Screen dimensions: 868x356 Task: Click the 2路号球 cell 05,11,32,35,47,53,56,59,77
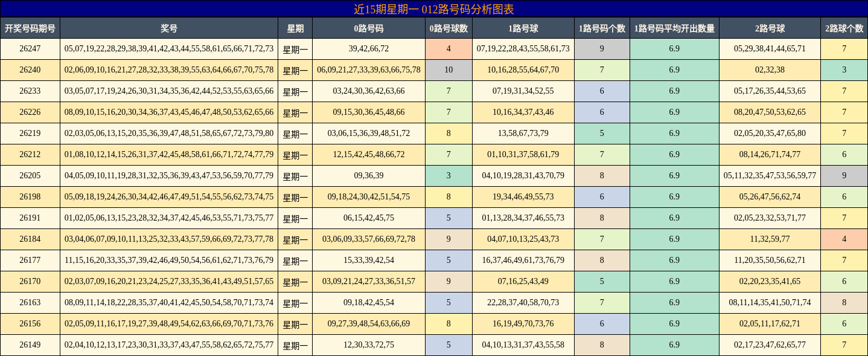click(x=770, y=176)
